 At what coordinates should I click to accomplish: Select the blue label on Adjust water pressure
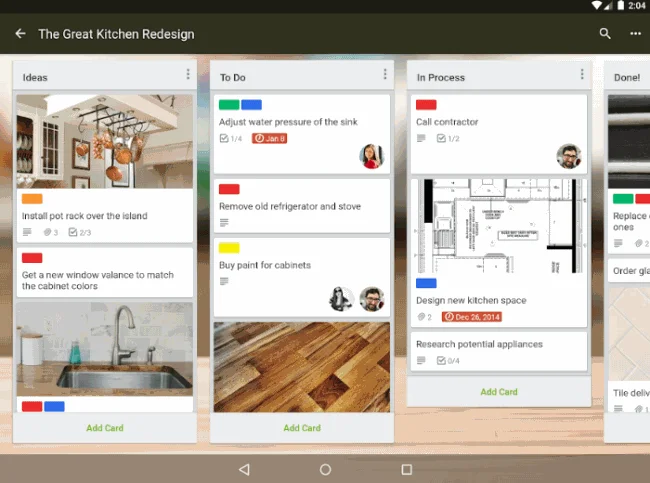coord(251,105)
